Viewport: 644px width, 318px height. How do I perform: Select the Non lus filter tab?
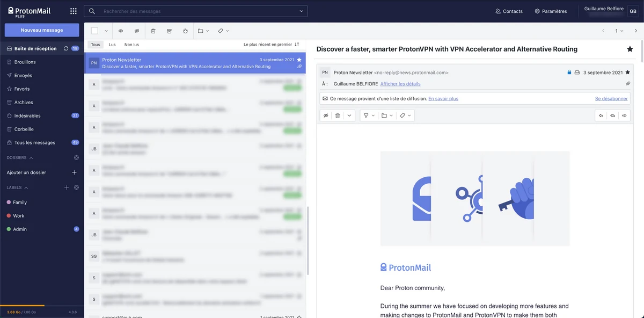131,45
